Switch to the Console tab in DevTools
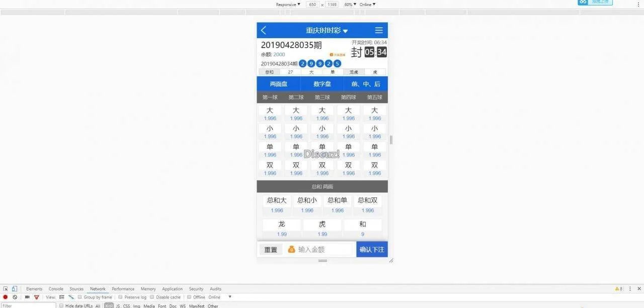This screenshot has height=308, width=644. click(x=56, y=289)
